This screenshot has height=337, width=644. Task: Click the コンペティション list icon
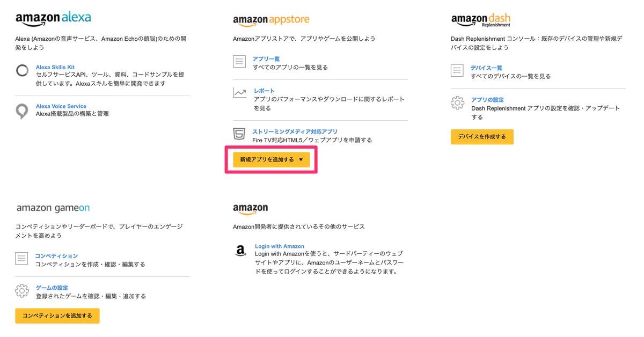click(21, 259)
